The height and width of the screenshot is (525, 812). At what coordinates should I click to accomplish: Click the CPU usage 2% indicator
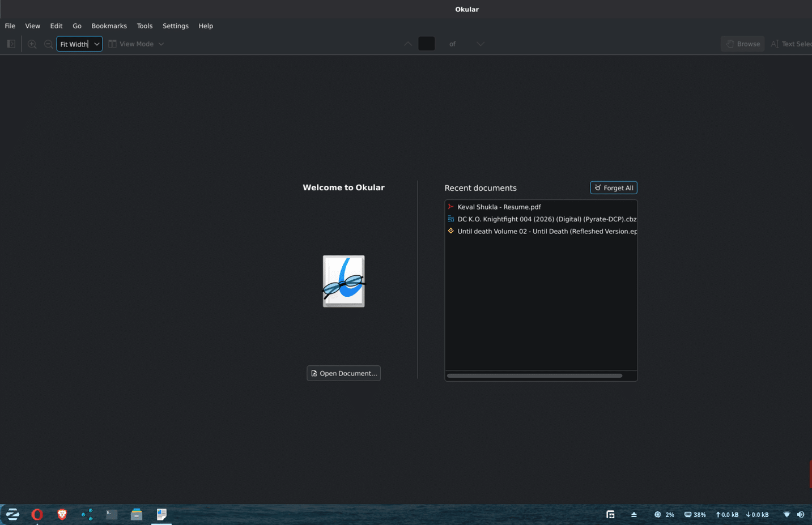pyautogui.click(x=664, y=515)
